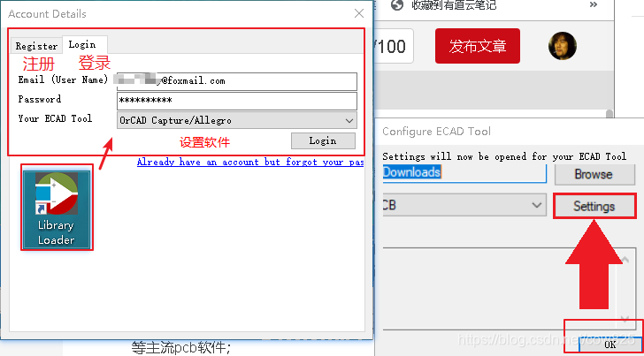Expand the ECAD tool combo box
The height and width of the screenshot is (356, 644).
(x=464, y=205)
